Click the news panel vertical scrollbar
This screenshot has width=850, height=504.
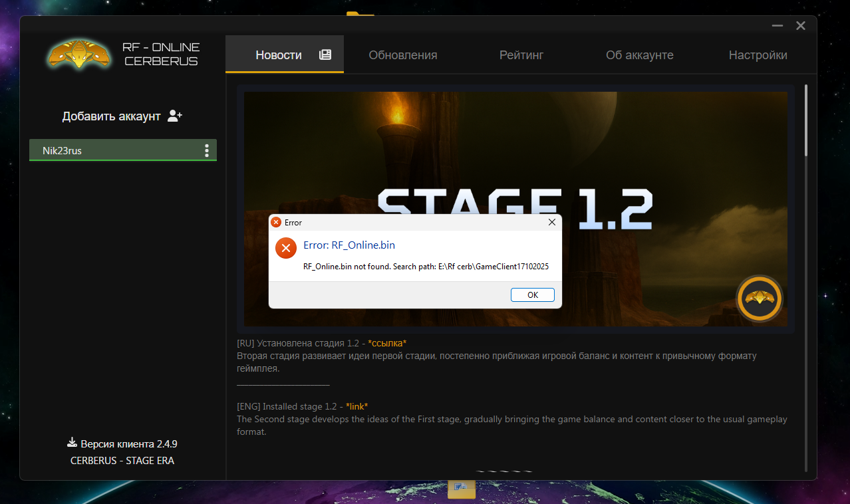(x=806, y=120)
